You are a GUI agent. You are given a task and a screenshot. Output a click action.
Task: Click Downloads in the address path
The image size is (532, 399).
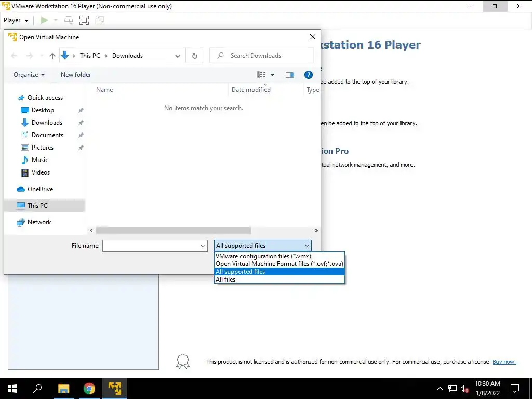128,56
